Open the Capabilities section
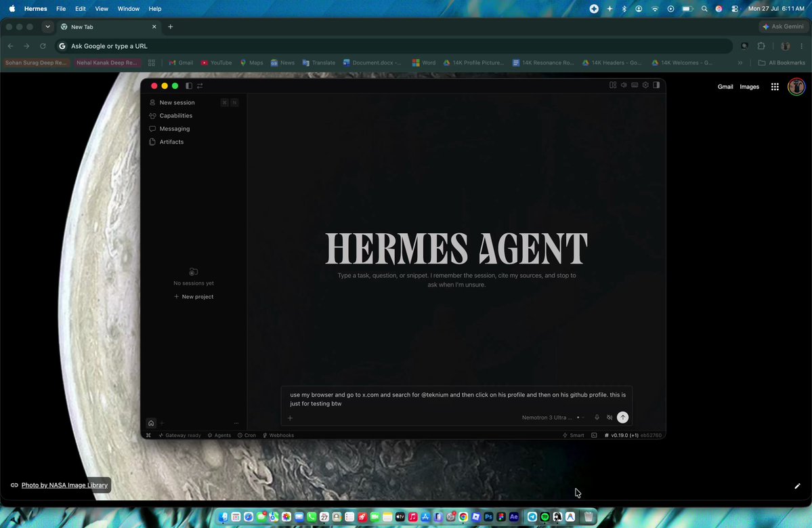812x528 pixels. click(193, 115)
